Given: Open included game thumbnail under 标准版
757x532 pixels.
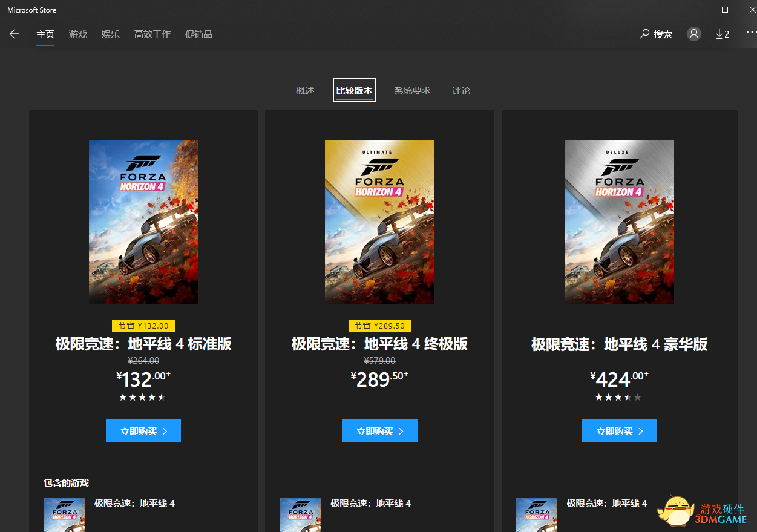Looking at the screenshot, I should pyautogui.click(x=64, y=515).
